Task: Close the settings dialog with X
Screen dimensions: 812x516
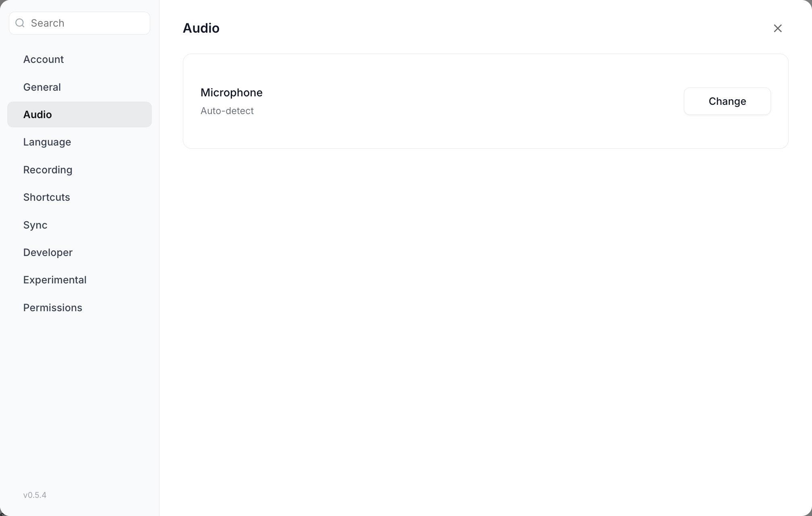Action: pos(777,28)
